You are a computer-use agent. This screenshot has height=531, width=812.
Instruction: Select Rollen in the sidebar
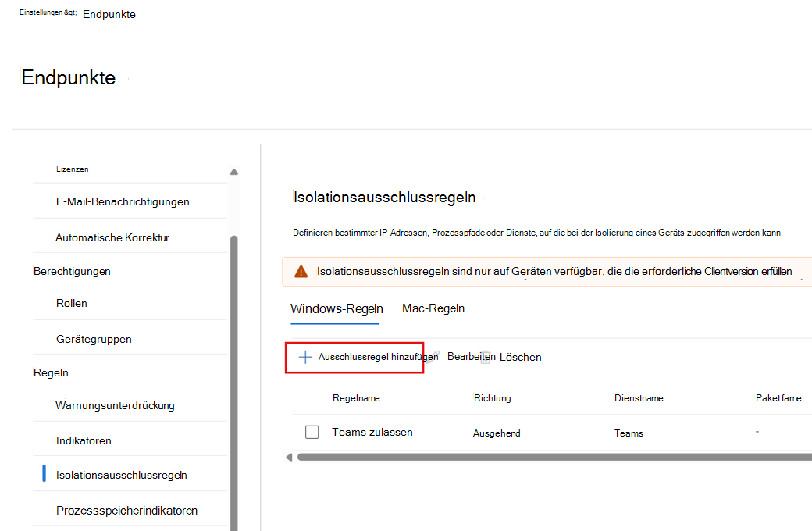[x=70, y=303]
